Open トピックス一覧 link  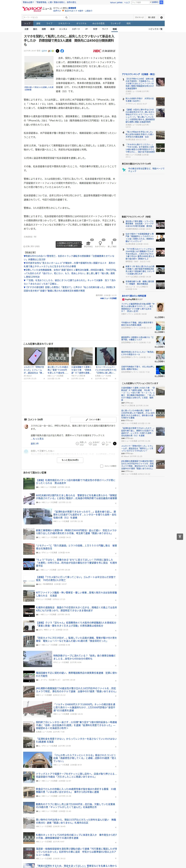click(155, 29)
